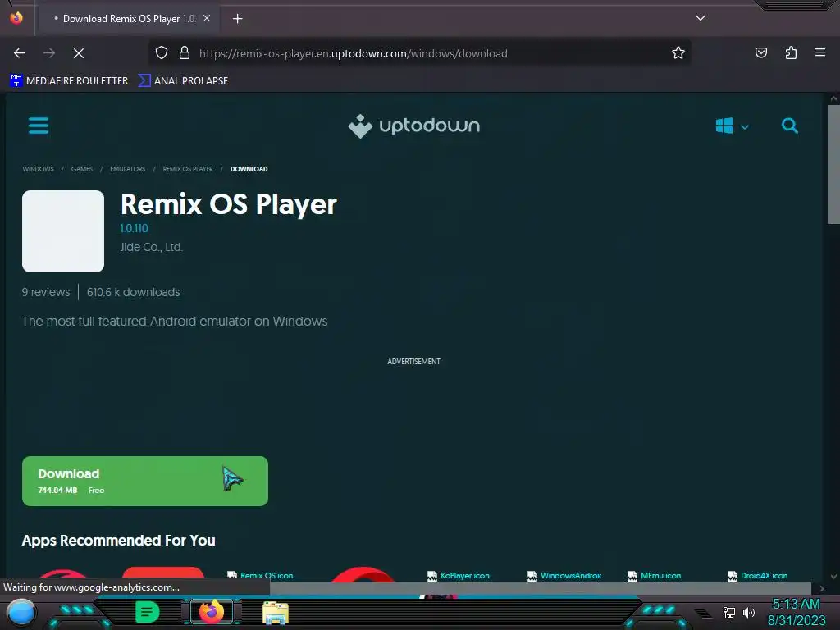Click the Firefox taskbar icon

[211, 612]
